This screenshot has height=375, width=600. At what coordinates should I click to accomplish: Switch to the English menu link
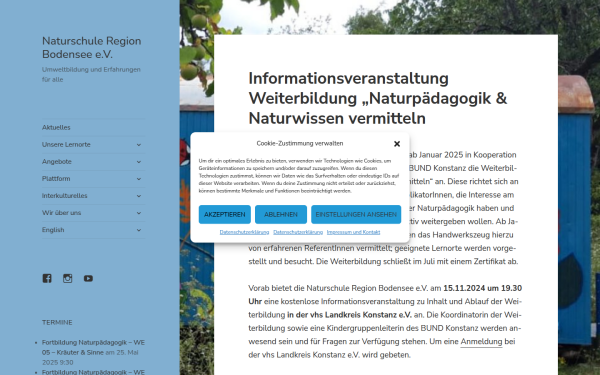(x=53, y=230)
